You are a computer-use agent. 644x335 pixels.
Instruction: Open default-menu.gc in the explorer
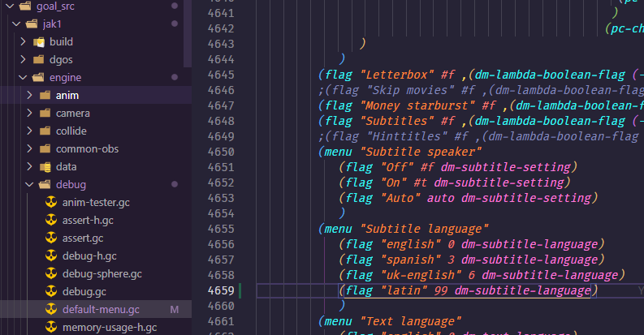click(101, 309)
